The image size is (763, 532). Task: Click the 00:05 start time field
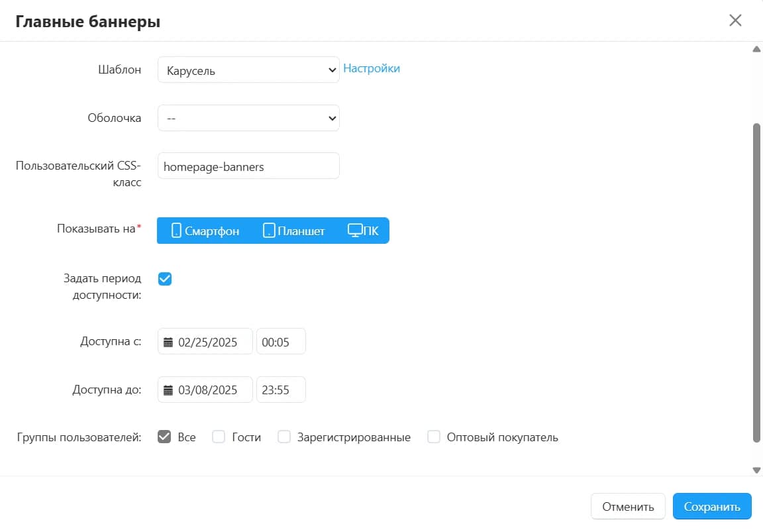pos(281,343)
